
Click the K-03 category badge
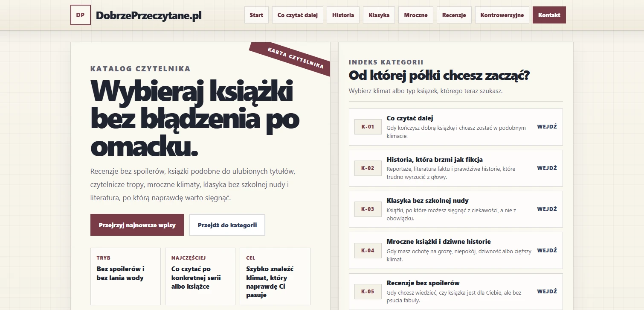point(368,209)
